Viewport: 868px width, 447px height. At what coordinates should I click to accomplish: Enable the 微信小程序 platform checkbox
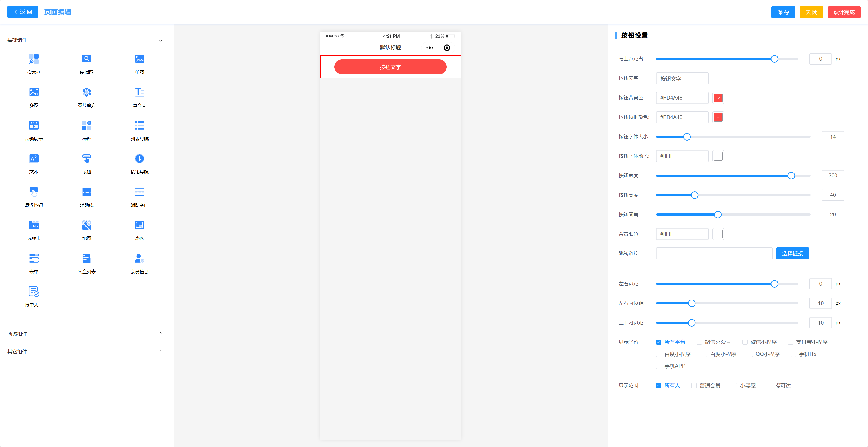click(745, 342)
